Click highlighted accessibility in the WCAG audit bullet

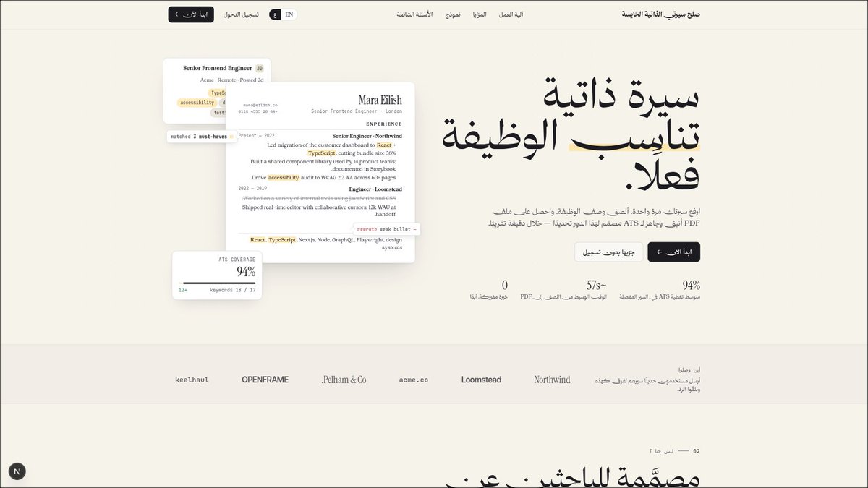(284, 177)
